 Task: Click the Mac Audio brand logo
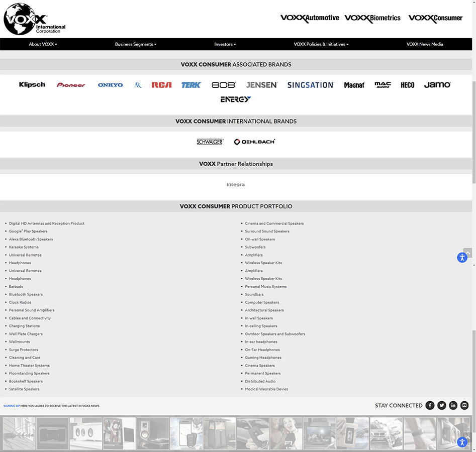point(383,85)
